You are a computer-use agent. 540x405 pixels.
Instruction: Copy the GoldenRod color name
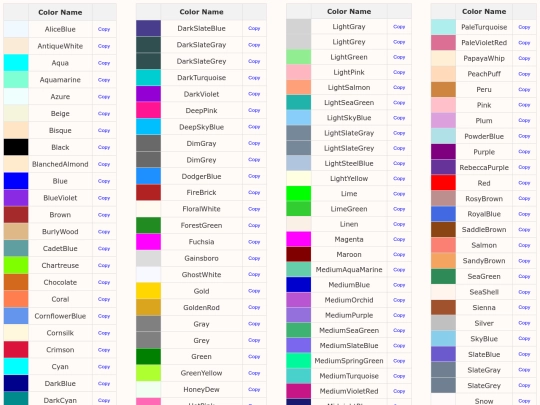pyautogui.click(x=254, y=307)
